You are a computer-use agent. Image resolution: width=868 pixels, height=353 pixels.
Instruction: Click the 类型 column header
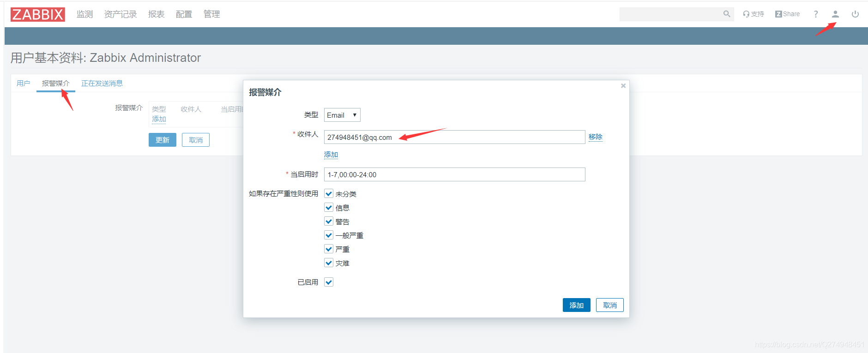[x=159, y=109]
